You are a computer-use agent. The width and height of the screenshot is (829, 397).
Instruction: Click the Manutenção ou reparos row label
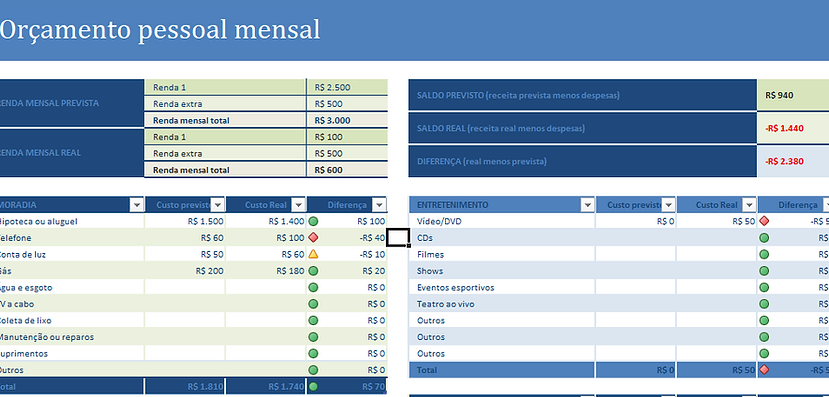[x=47, y=337]
